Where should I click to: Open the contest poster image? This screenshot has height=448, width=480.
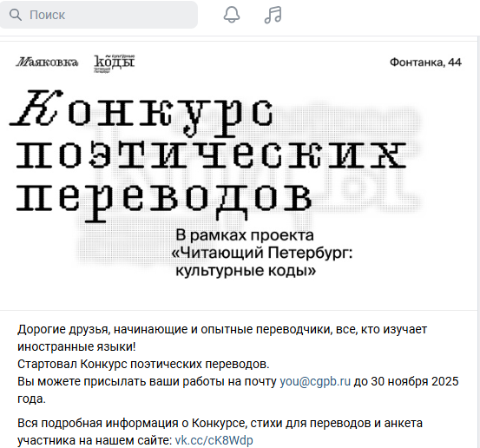240,175
